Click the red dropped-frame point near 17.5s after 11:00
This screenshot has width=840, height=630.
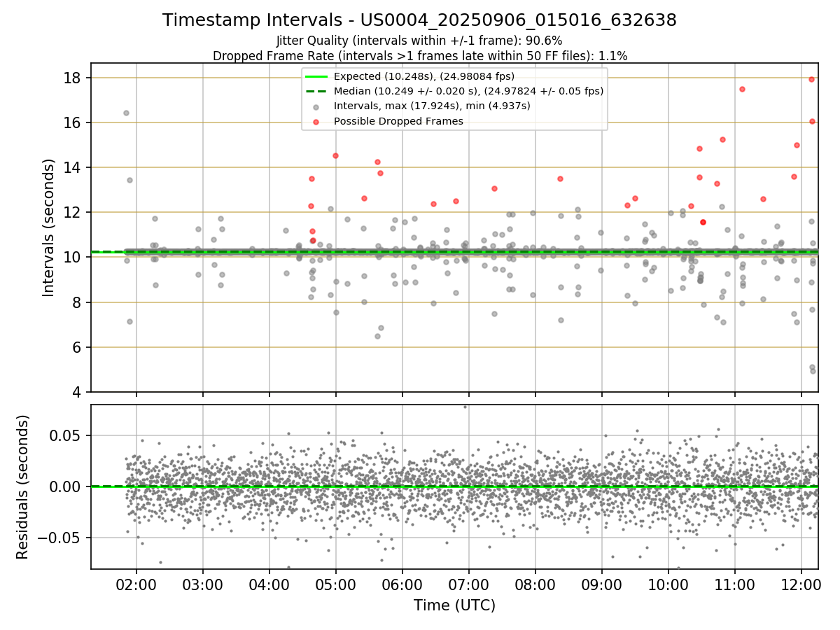coord(742,89)
